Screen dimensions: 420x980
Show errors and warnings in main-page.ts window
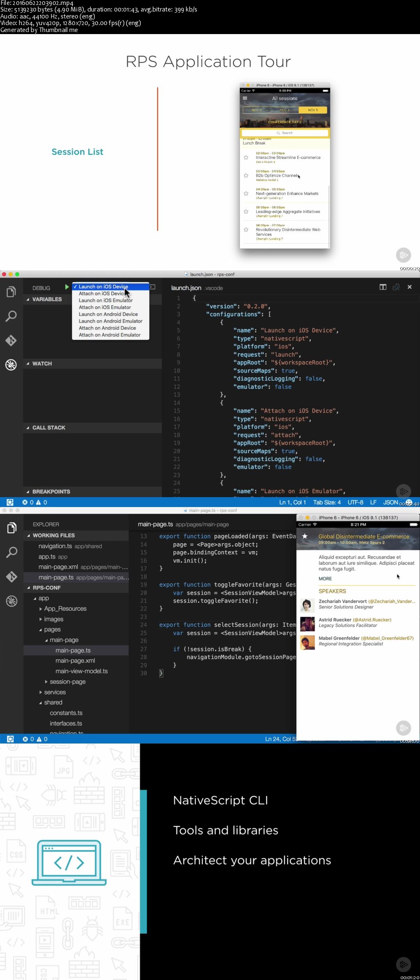click(35, 739)
